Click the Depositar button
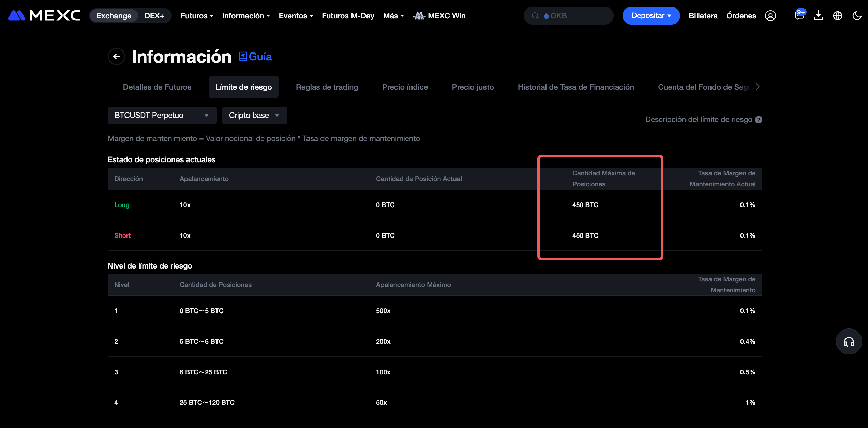The height and width of the screenshot is (428, 868). 651,16
